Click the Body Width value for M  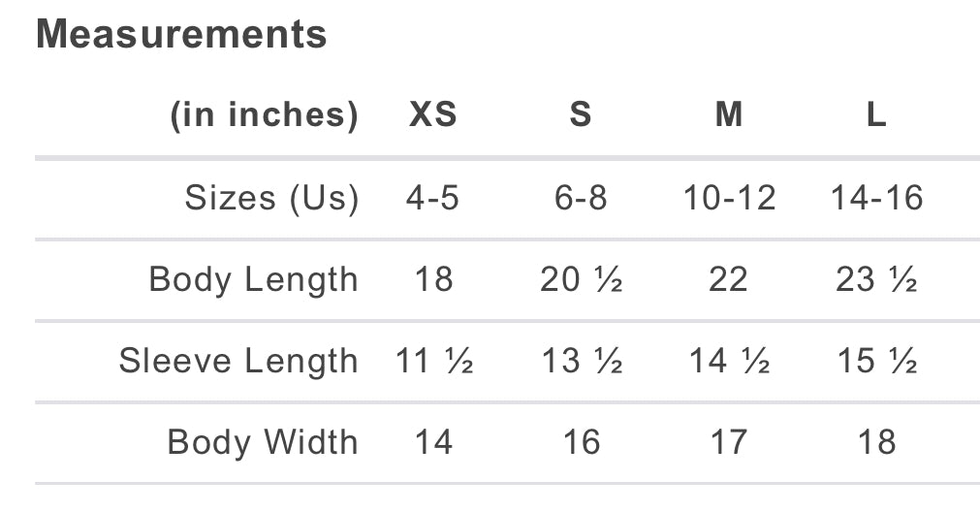tap(728, 443)
